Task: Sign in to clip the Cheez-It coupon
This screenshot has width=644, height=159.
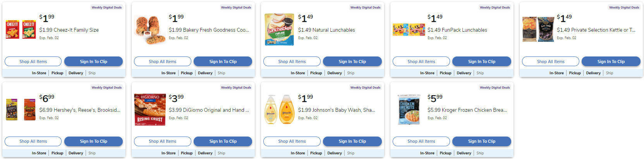Action: (x=93, y=62)
